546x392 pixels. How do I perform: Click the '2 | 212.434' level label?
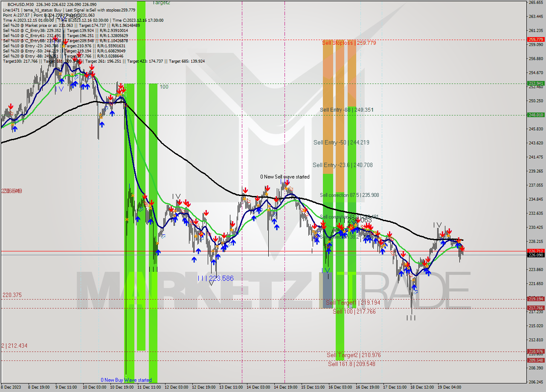pyautogui.click(x=15, y=346)
